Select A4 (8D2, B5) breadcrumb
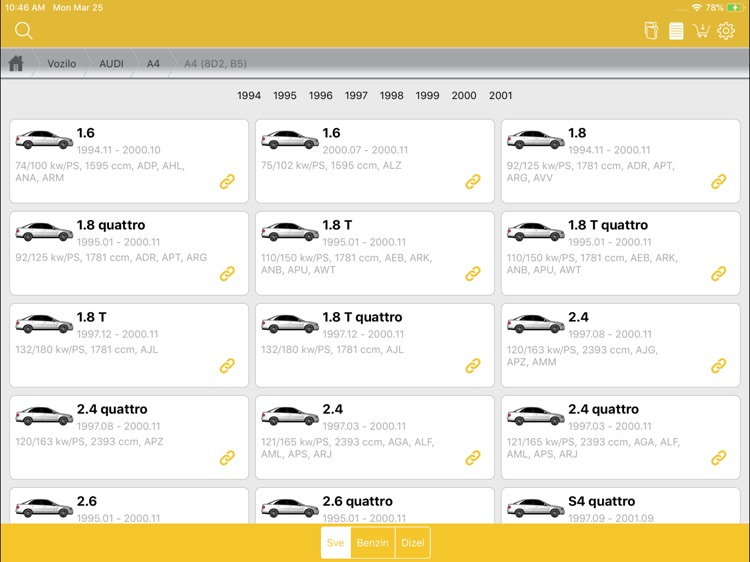Screen dimensions: 750x562 [215, 64]
